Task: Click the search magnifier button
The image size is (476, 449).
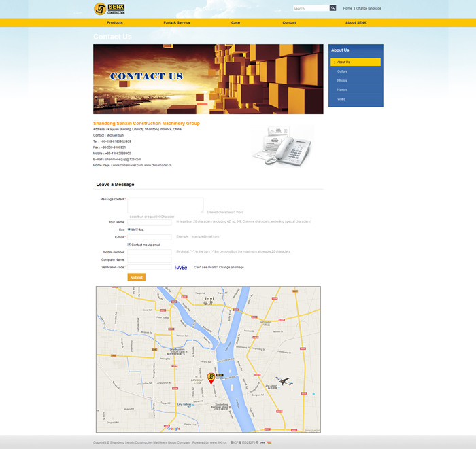Action: (x=333, y=8)
